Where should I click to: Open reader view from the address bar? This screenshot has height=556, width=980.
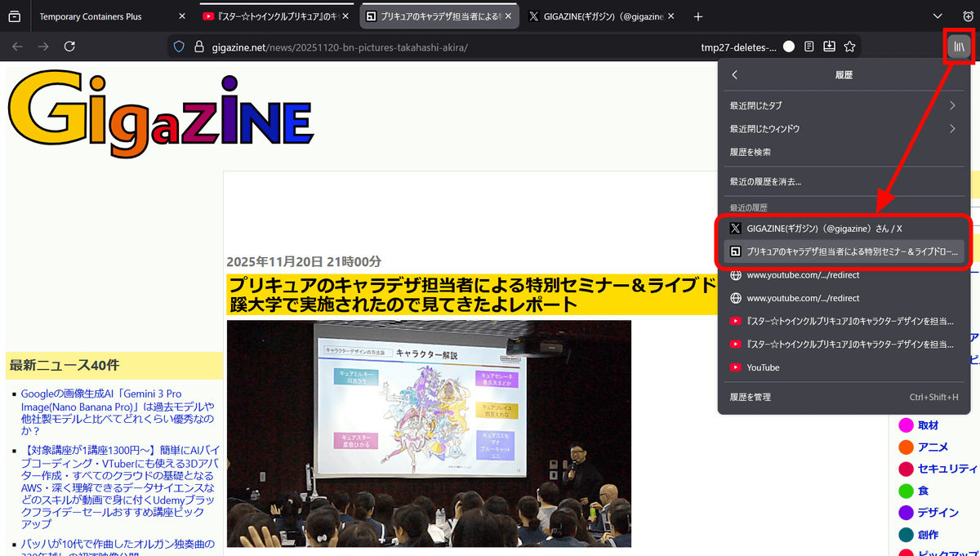[x=808, y=47]
